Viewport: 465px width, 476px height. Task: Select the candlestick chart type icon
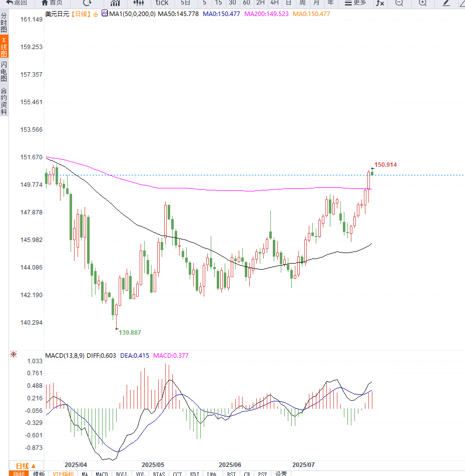139,3
